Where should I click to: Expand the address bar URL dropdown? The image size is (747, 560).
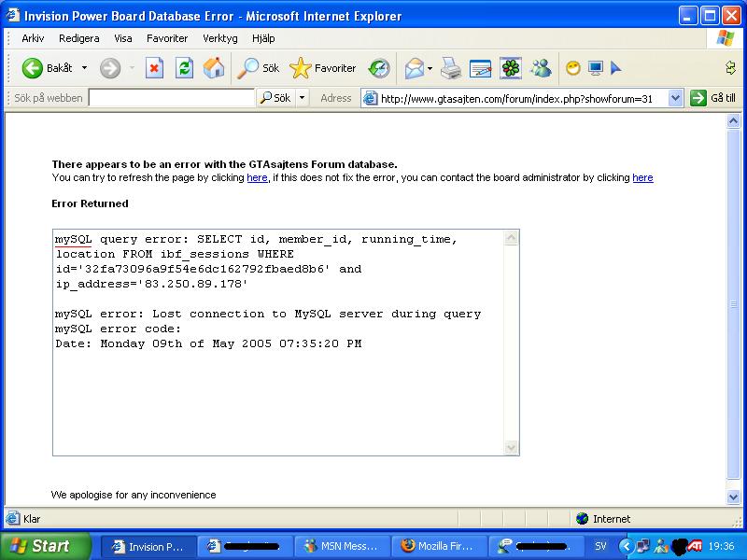click(675, 99)
